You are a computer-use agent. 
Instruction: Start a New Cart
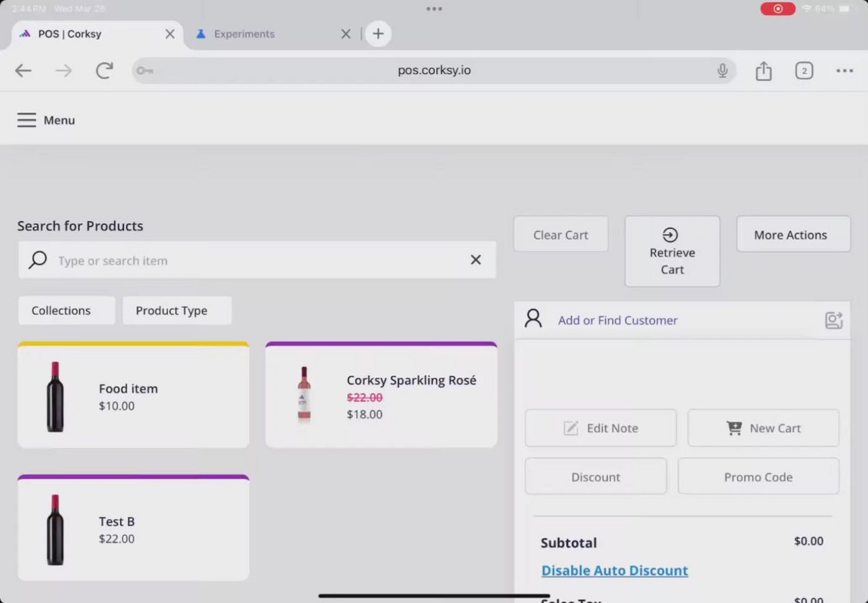coord(764,428)
